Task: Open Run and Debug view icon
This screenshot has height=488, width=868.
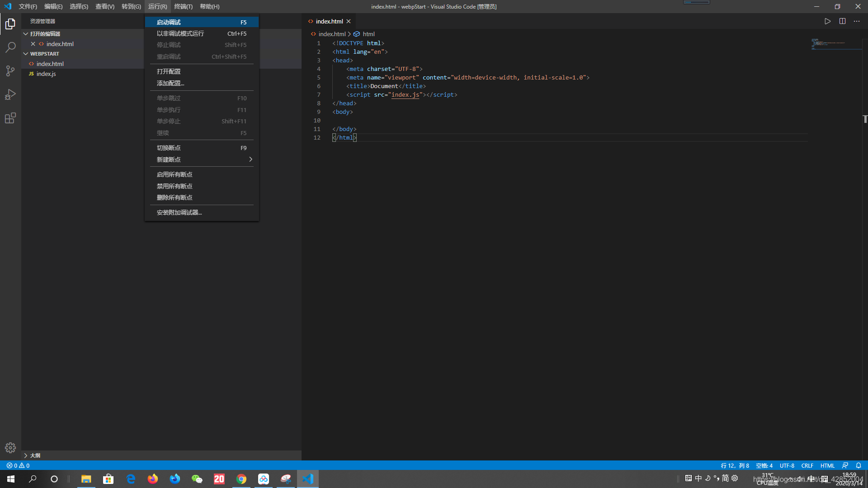Action: [x=10, y=94]
